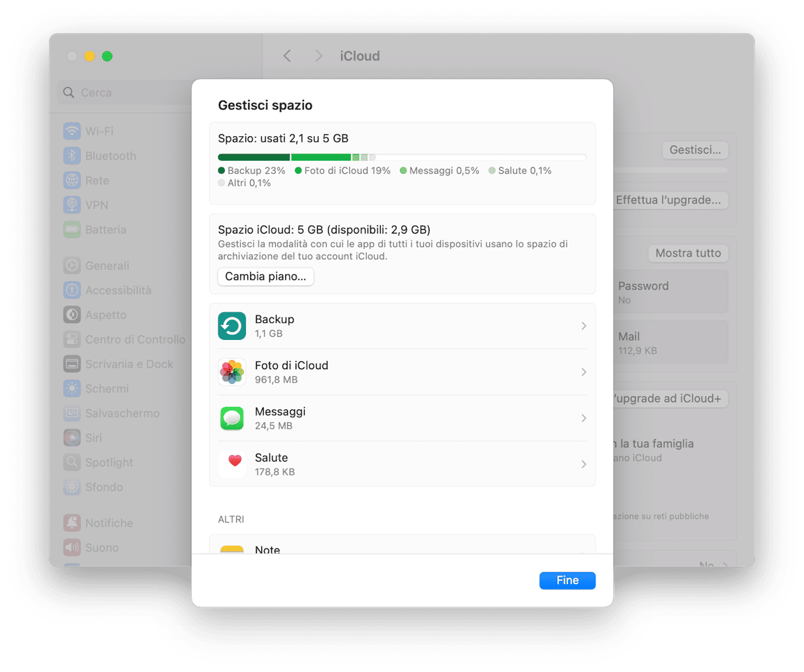This screenshot has width=804, height=672.
Task: Click the Backup app icon
Action: (x=232, y=326)
